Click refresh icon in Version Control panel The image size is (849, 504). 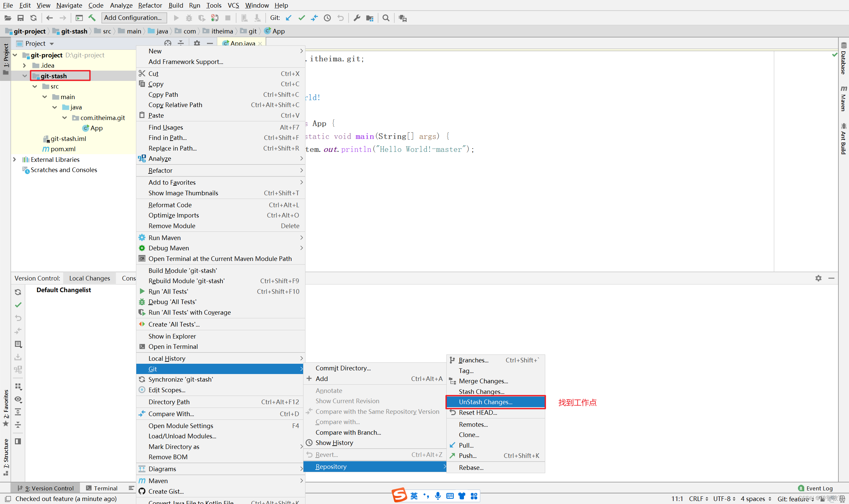(x=18, y=292)
